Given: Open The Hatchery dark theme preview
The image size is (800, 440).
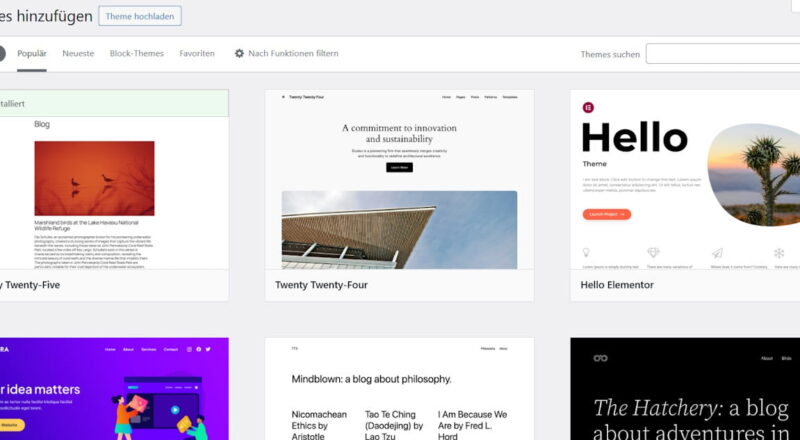Looking at the screenshot, I should point(685,389).
